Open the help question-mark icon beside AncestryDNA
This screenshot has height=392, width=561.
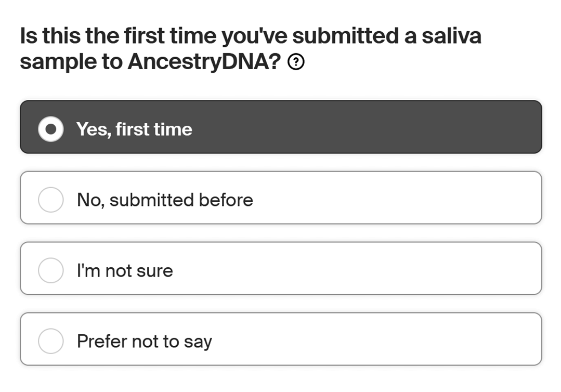[296, 62]
